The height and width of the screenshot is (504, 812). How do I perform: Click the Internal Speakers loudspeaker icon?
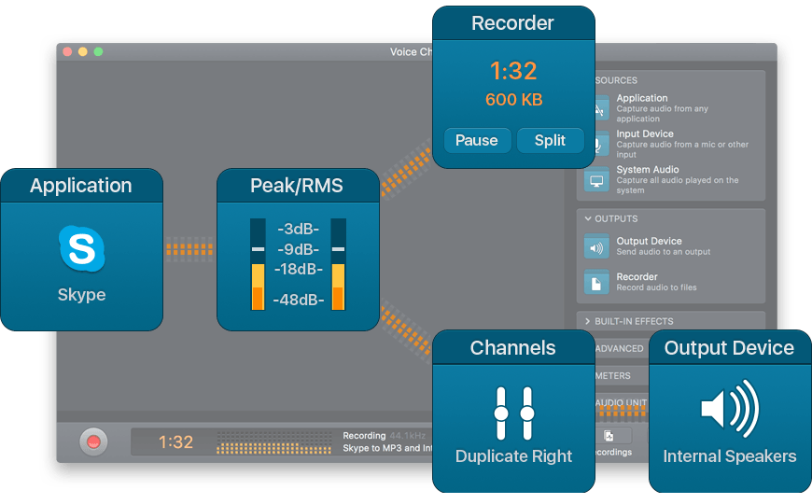(x=730, y=409)
